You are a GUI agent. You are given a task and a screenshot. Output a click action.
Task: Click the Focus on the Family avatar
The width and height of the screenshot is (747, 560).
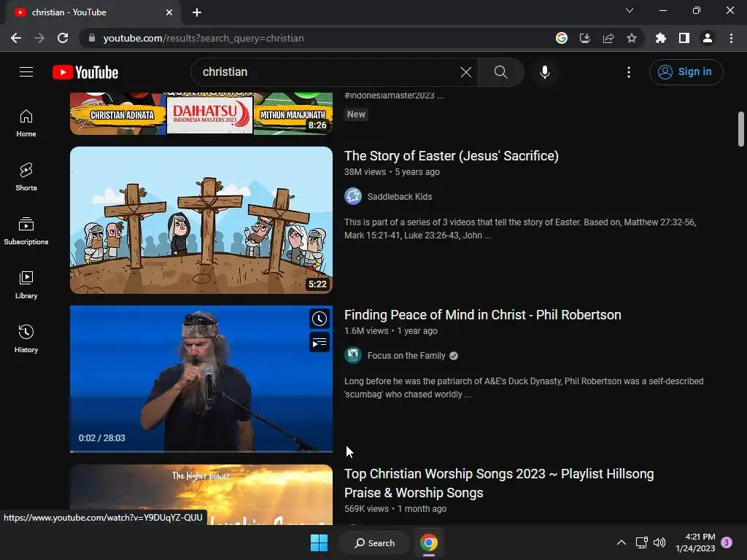353,355
